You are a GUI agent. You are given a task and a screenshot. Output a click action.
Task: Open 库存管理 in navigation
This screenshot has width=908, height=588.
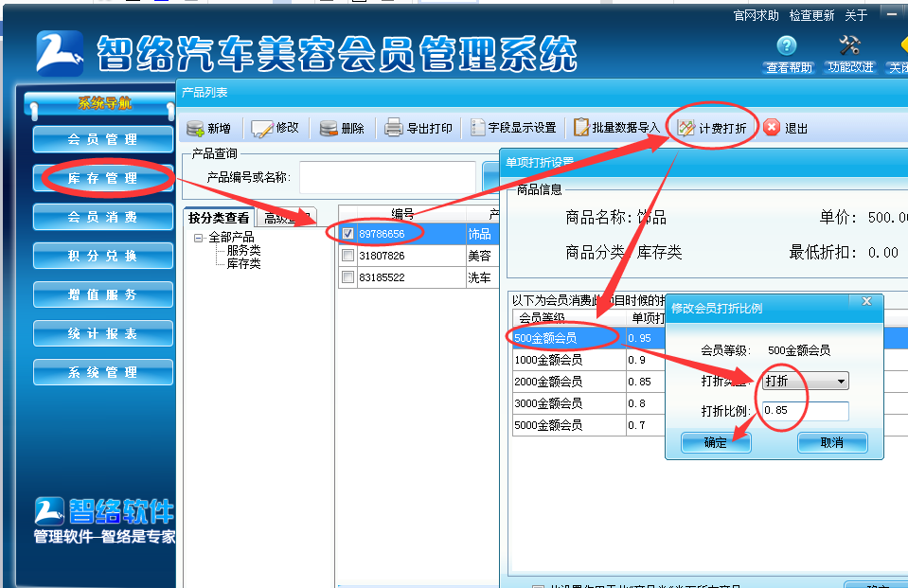(x=103, y=178)
